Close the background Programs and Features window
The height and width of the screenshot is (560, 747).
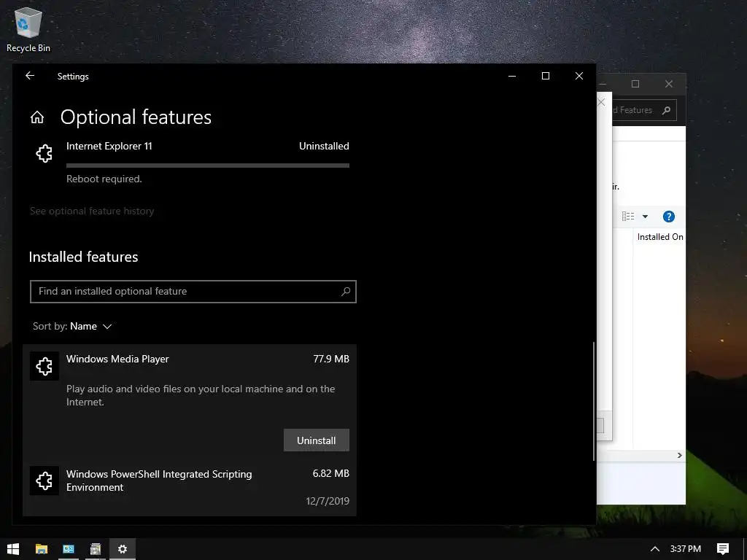pos(669,84)
